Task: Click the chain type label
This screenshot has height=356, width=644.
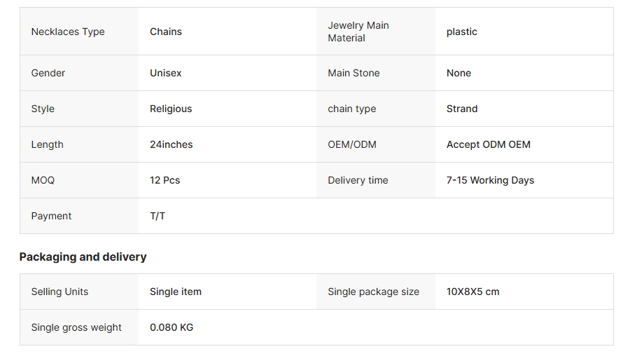Action: click(x=352, y=109)
